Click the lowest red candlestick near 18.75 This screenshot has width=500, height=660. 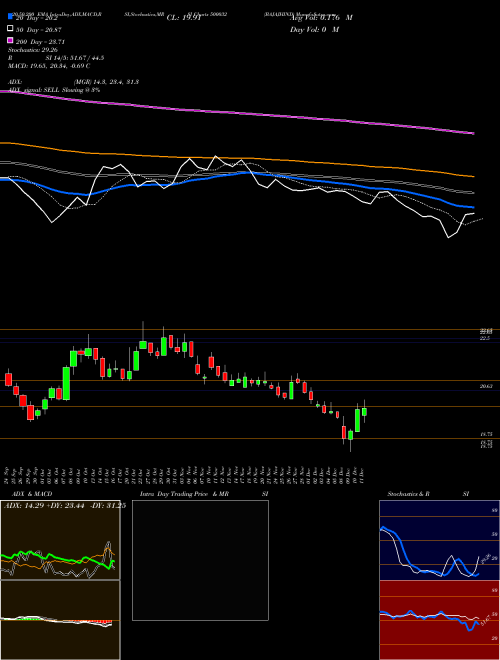(x=344, y=432)
